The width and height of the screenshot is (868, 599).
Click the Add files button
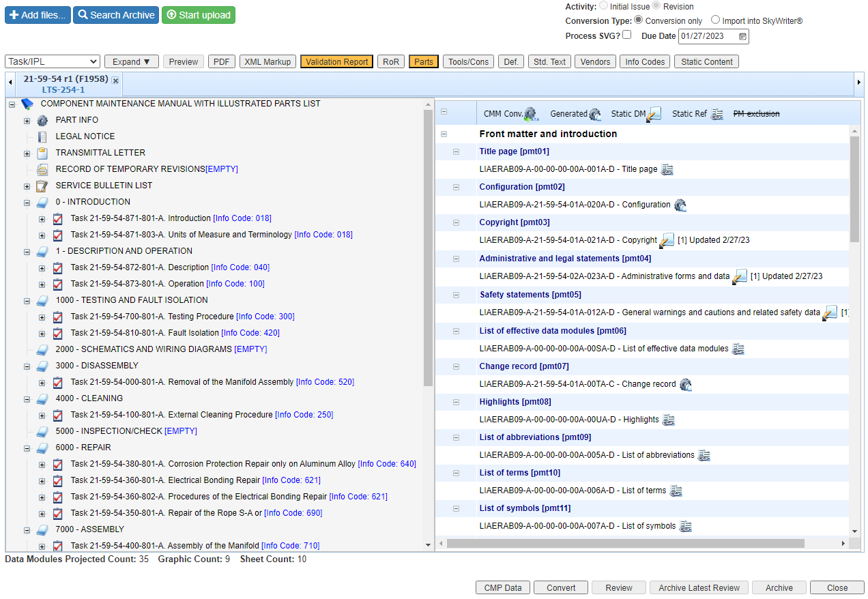pyautogui.click(x=38, y=15)
